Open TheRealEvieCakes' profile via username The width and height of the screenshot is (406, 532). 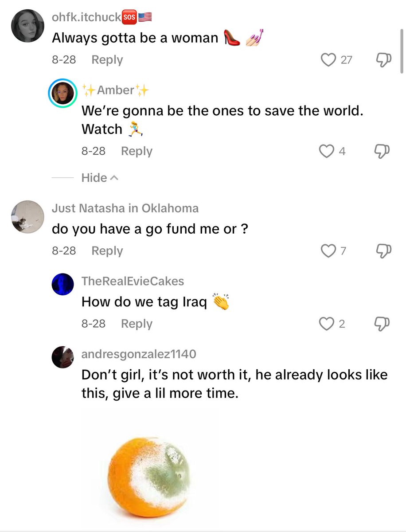pos(133,281)
